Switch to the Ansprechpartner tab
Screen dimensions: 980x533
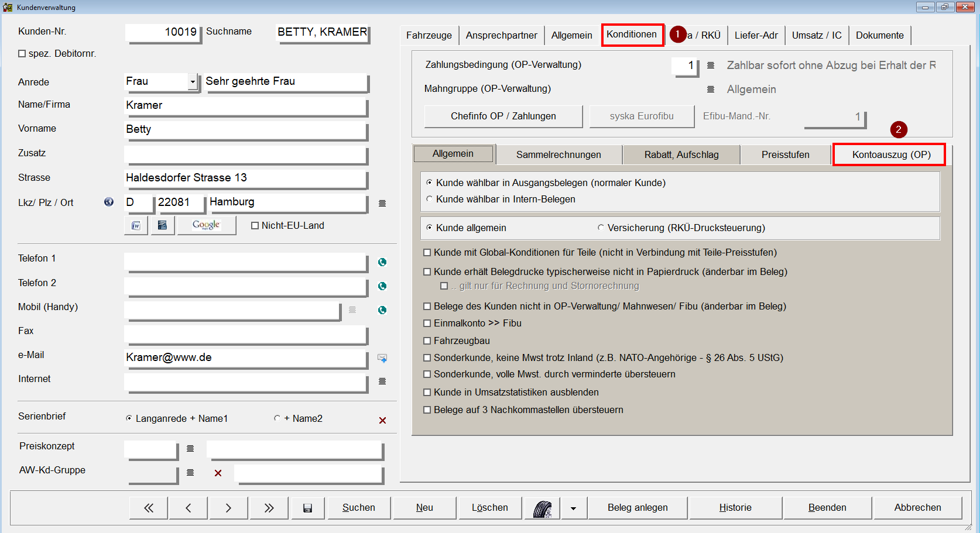(x=501, y=35)
